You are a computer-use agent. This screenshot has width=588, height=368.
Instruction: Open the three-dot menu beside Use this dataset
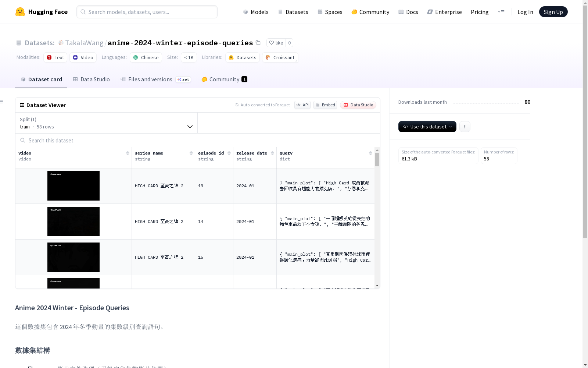click(465, 127)
